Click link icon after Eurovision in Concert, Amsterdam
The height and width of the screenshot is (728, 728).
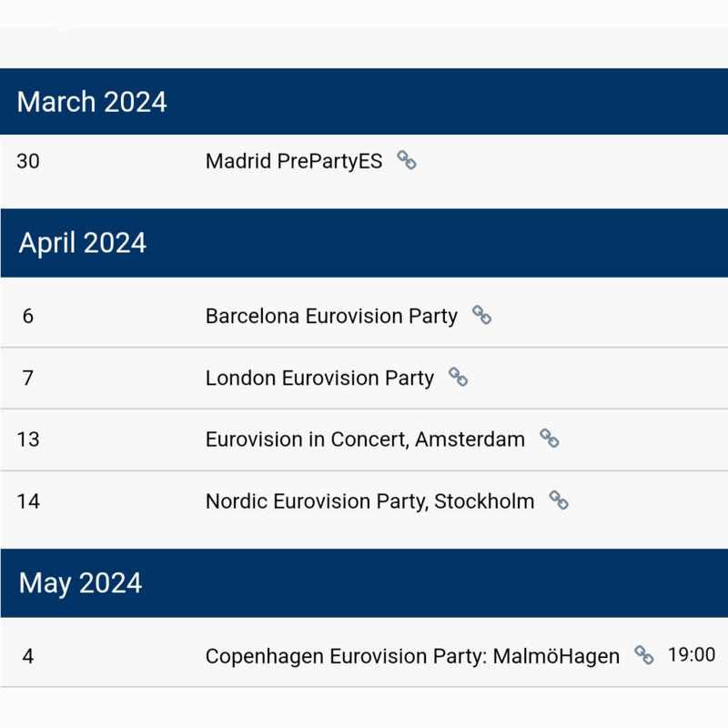(549, 439)
